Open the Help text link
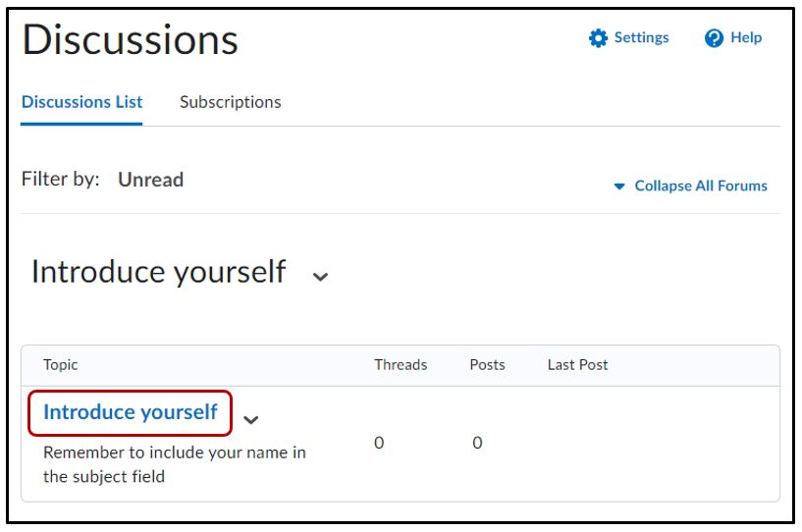This screenshot has height=532, width=802. (746, 37)
